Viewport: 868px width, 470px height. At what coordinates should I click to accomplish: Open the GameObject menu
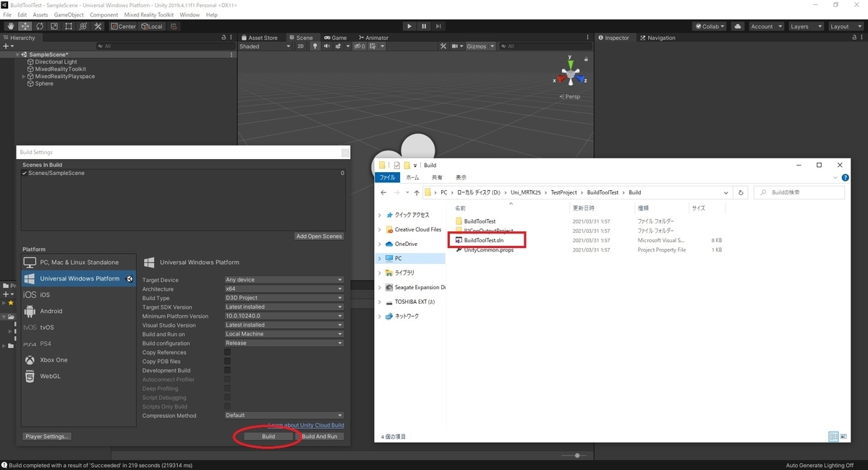tap(69, 14)
